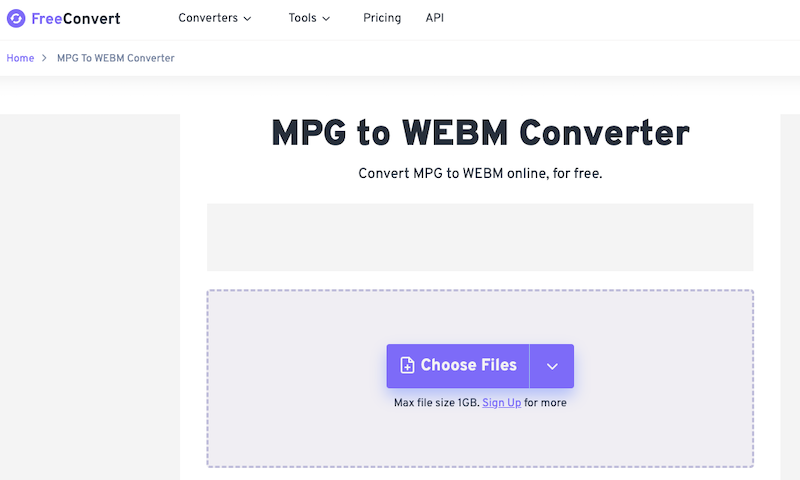This screenshot has height=480, width=800.
Task: Open the Tools menu
Action: [x=302, y=18]
